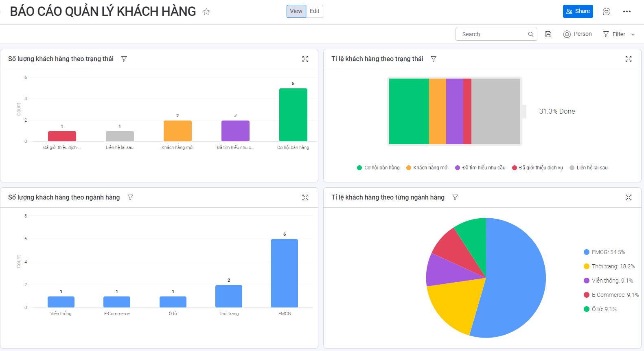Star the dashboard as favorite
Image resolution: width=644 pixels, height=351 pixels.
tap(206, 11)
